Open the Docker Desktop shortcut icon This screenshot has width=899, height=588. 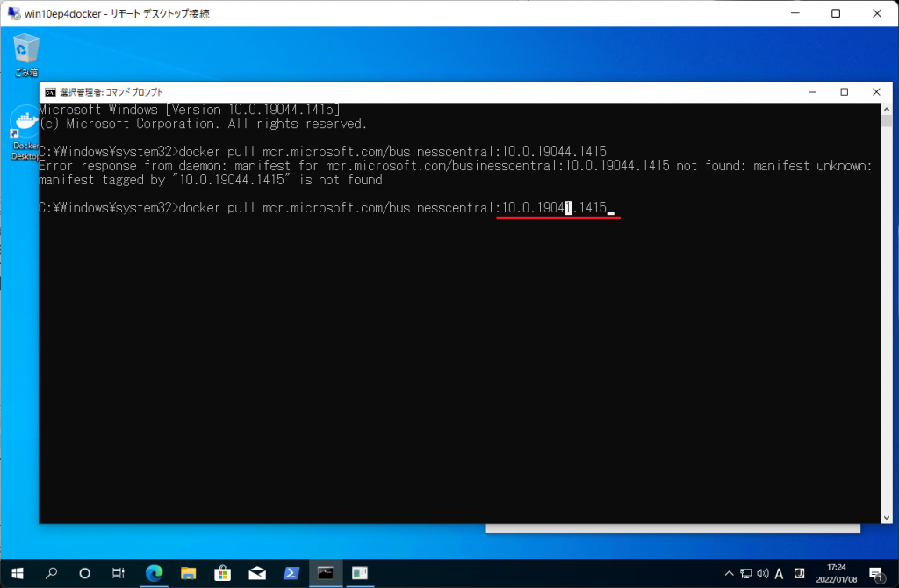pos(24,133)
